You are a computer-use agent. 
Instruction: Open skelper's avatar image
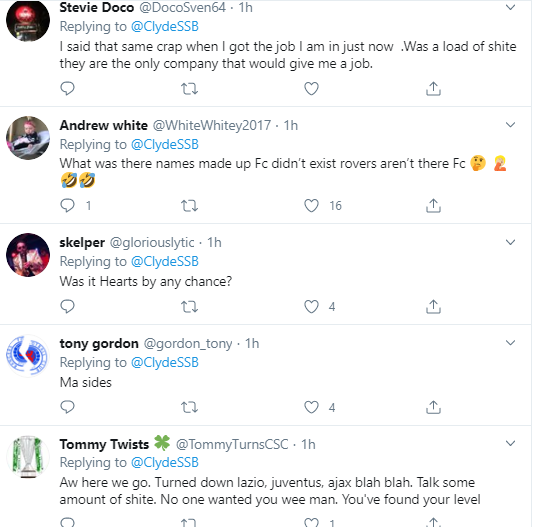click(28, 255)
